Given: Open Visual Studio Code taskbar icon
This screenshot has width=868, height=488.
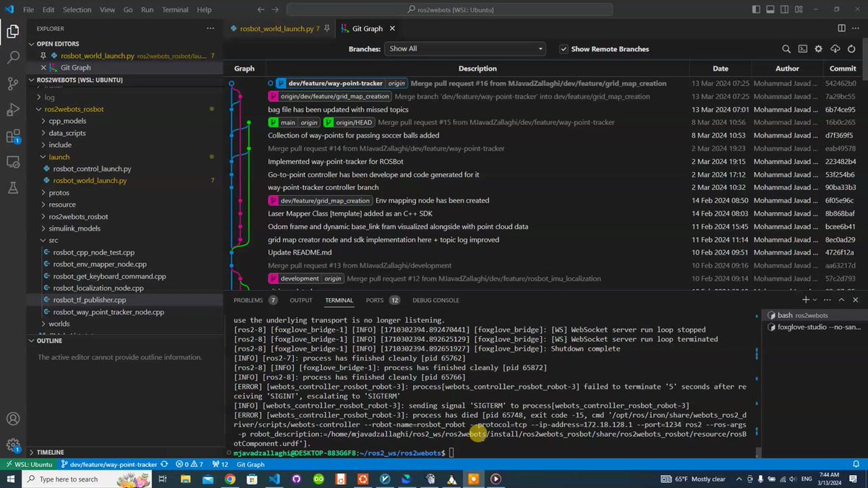Looking at the screenshot, I should (x=274, y=479).
